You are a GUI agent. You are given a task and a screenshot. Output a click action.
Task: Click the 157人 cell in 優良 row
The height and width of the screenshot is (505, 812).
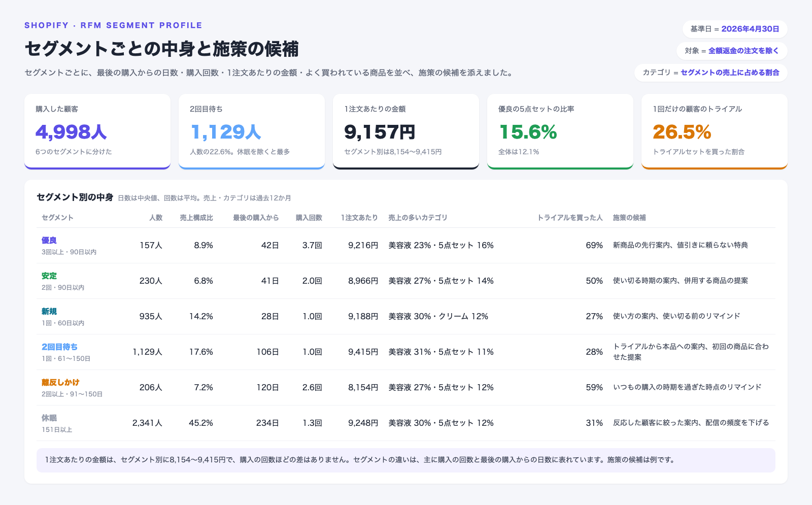[151, 246]
